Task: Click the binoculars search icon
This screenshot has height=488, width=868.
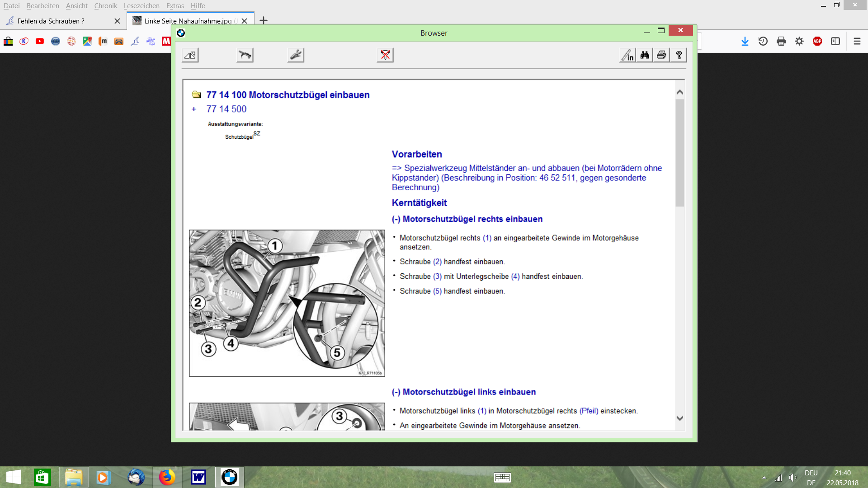Action: 644,55
